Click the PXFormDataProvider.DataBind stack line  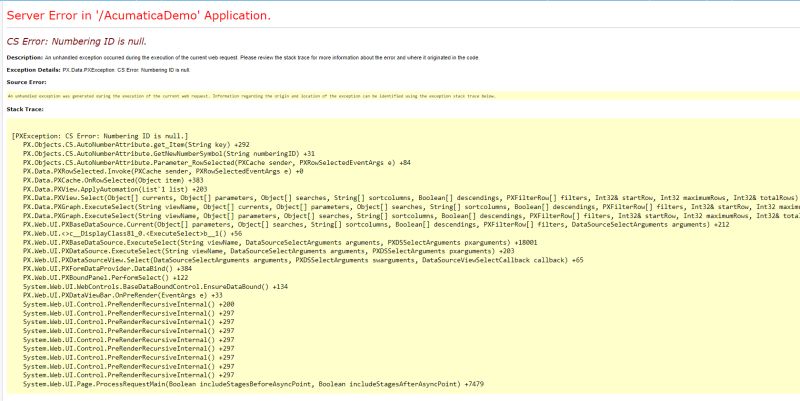pyautogui.click(x=108, y=269)
